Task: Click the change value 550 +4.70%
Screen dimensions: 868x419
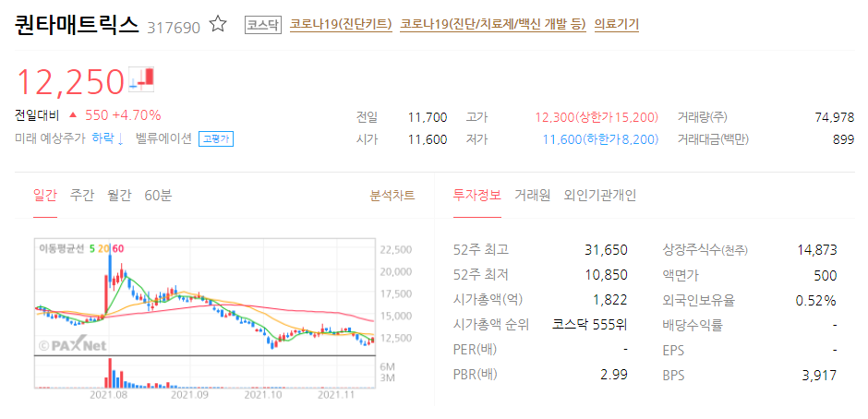Action: pyautogui.click(x=122, y=115)
